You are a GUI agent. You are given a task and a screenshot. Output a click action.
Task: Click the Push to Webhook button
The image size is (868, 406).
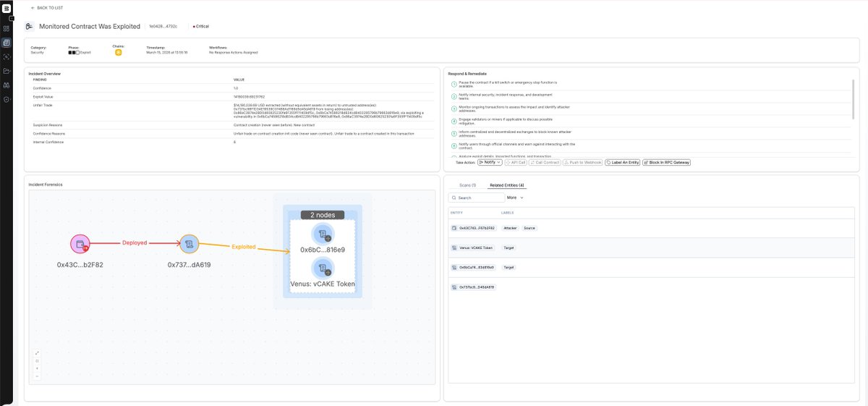[583, 162]
